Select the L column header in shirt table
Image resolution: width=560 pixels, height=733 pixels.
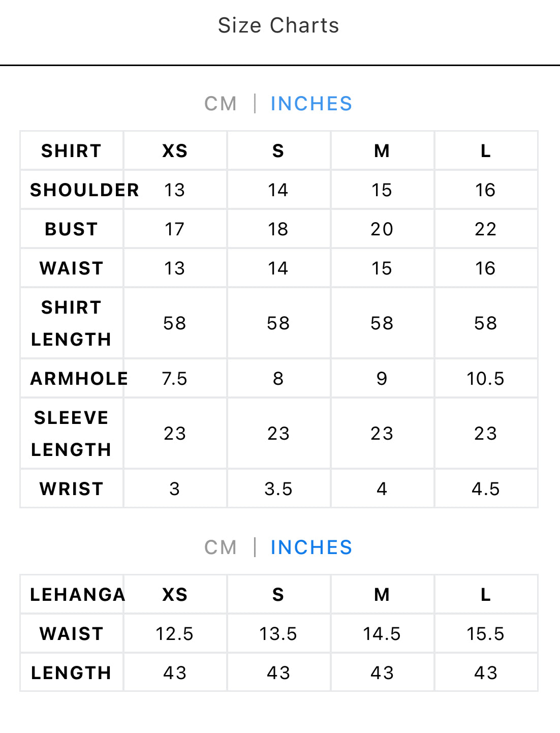click(x=486, y=151)
